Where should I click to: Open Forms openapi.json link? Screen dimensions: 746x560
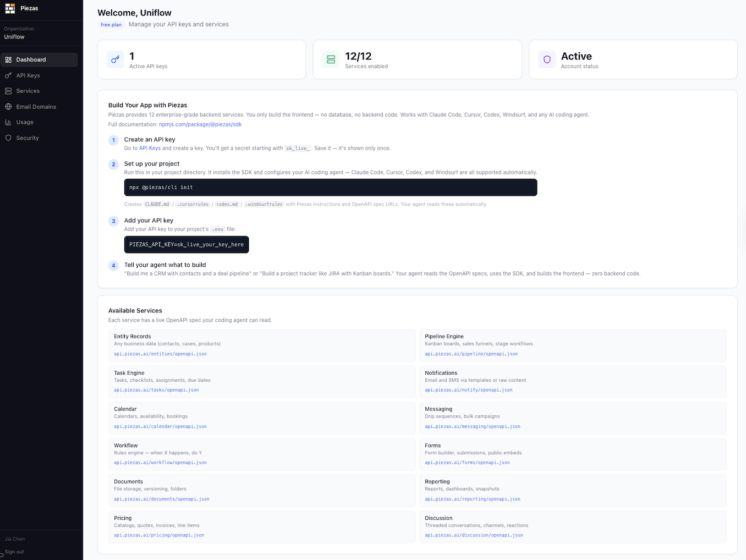click(467, 463)
